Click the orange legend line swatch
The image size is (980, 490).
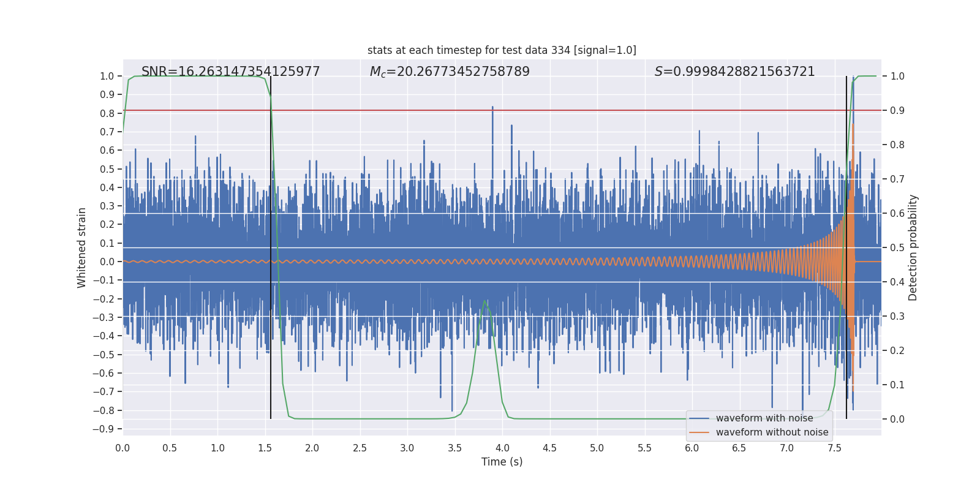point(699,432)
